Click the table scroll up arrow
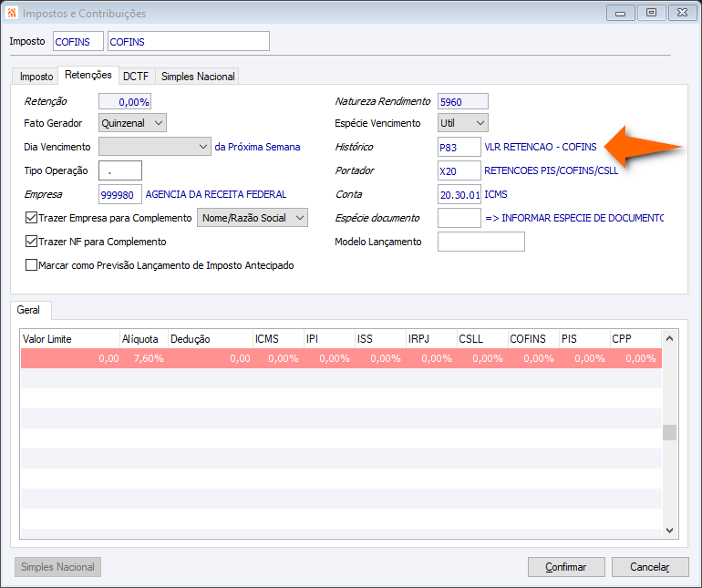This screenshot has height=588, width=702. pyautogui.click(x=670, y=339)
